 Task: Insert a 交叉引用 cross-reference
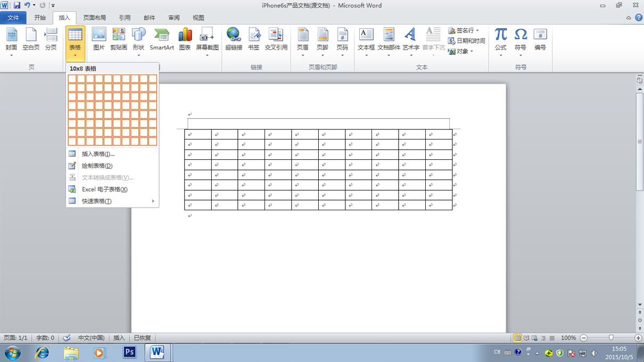[276, 39]
